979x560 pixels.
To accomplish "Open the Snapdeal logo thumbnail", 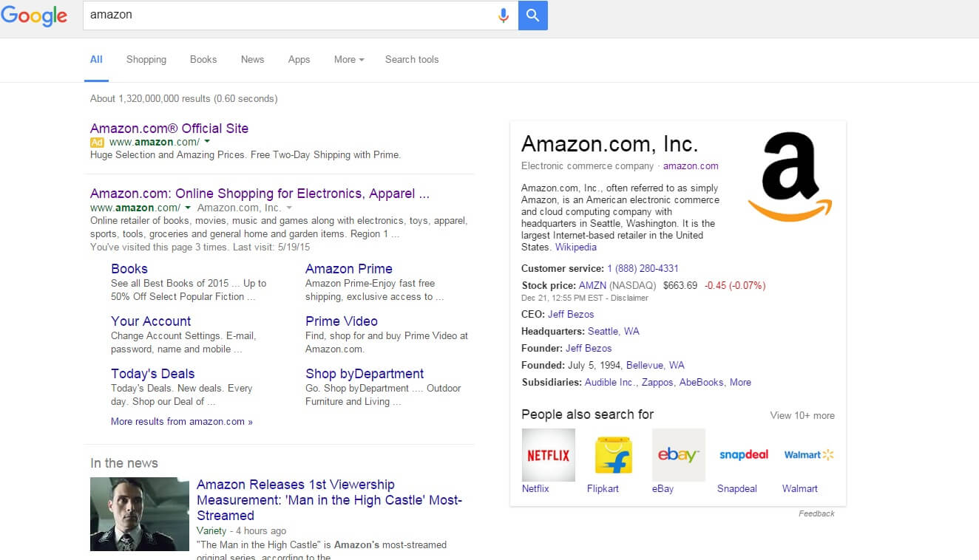I will click(743, 455).
